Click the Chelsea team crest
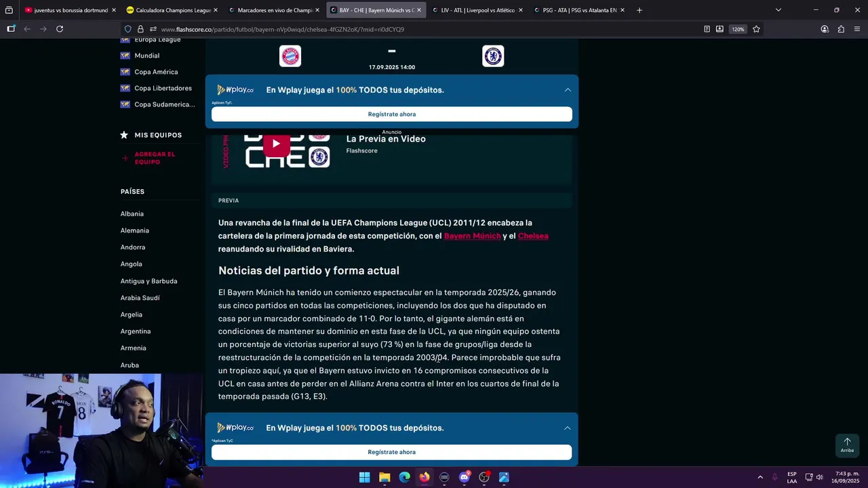868x488 pixels. click(x=493, y=56)
